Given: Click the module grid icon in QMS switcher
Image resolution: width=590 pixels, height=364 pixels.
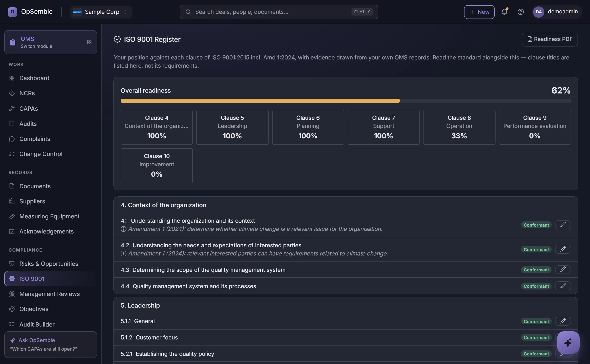Looking at the screenshot, I should pyautogui.click(x=89, y=42).
